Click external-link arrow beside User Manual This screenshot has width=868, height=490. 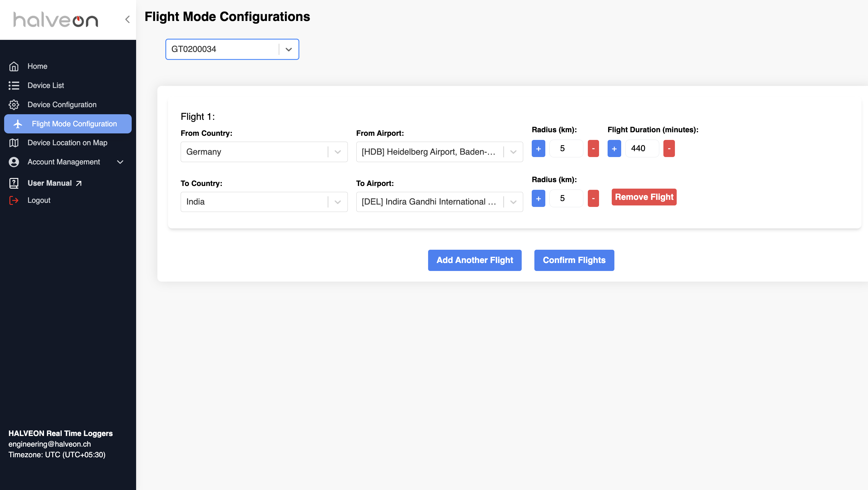(x=79, y=183)
